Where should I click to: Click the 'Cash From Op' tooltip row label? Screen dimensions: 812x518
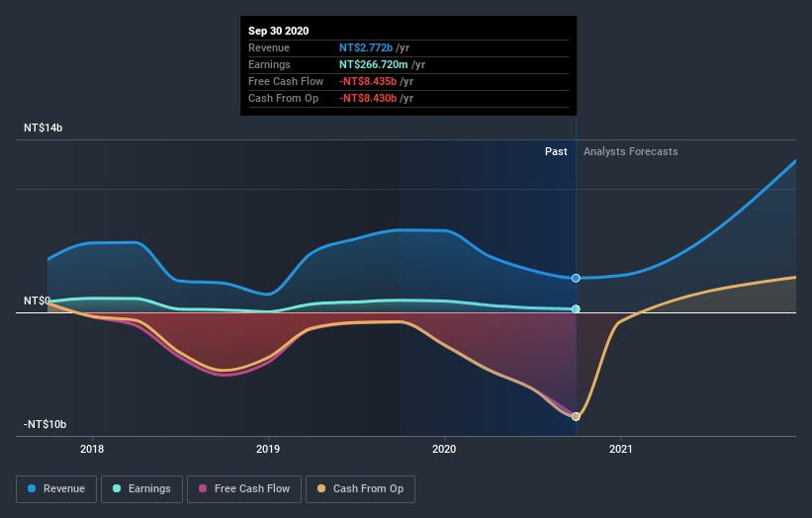coord(283,98)
